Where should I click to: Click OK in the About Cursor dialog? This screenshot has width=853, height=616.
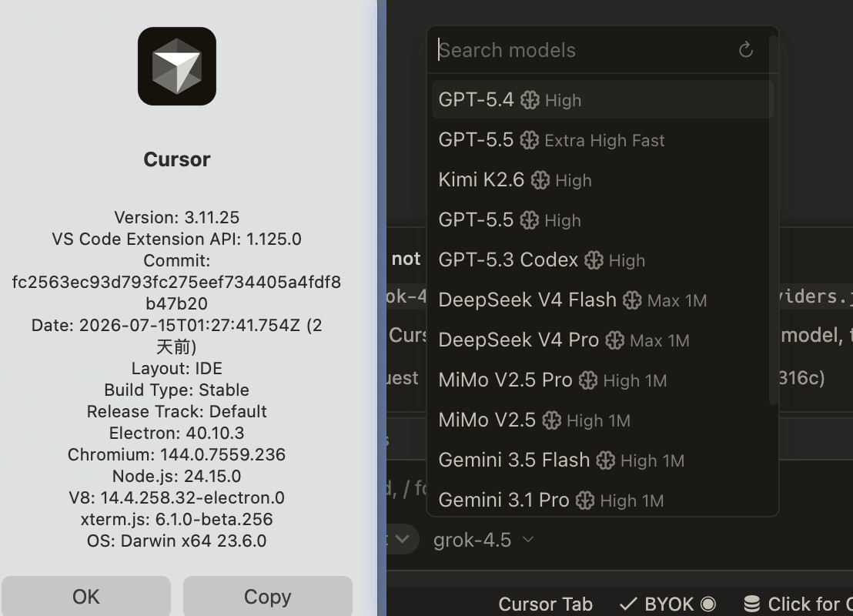[86, 597]
